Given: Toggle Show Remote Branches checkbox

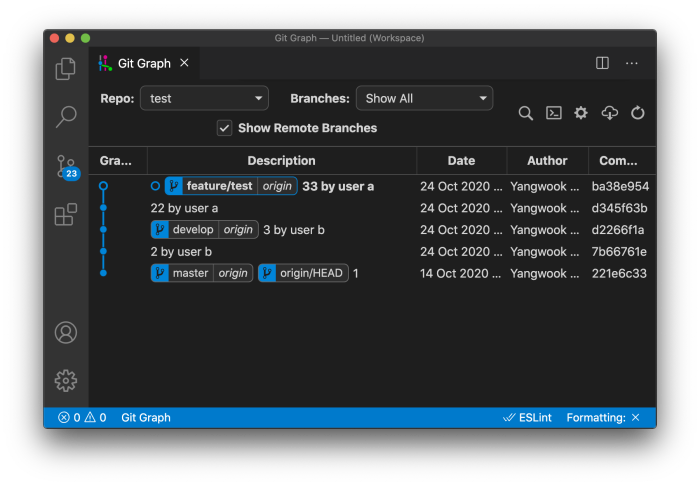Looking at the screenshot, I should tap(224, 128).
